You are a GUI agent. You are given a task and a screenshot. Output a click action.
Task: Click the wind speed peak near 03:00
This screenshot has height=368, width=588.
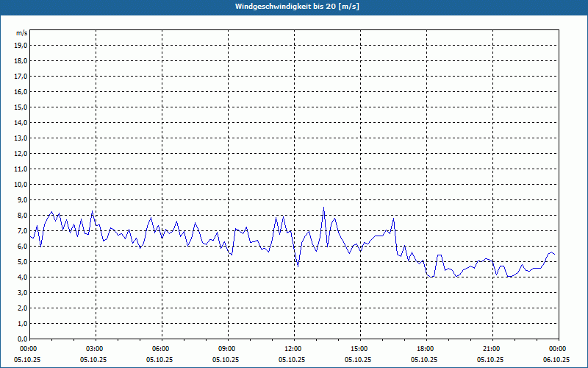coord(92,211)
